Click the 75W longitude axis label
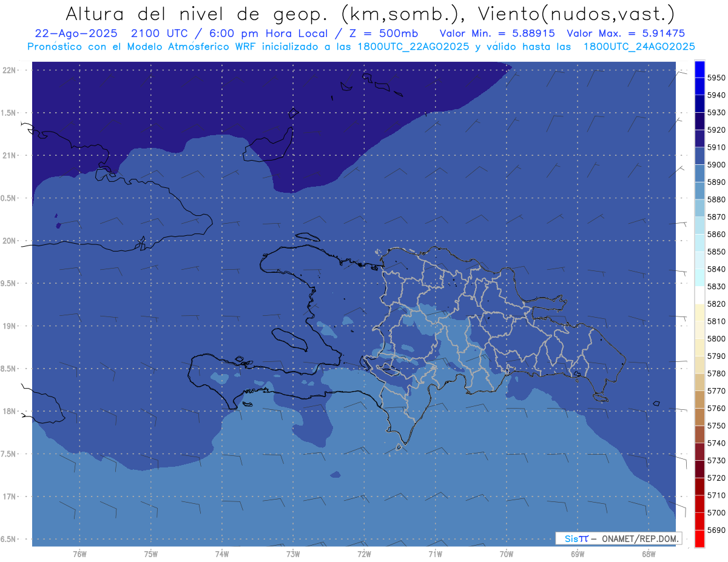Image resolution: width=728 pixels, height=562 pixels. (150, 554)
